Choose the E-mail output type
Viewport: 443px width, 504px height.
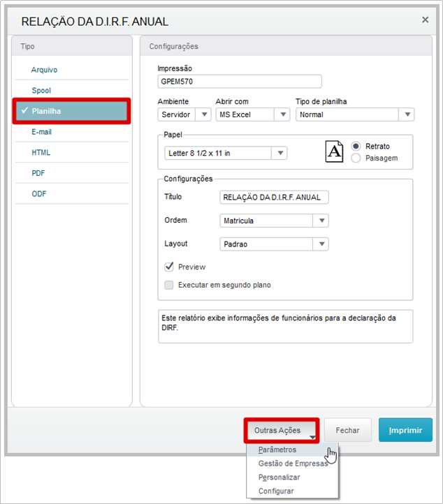(72, 132)
